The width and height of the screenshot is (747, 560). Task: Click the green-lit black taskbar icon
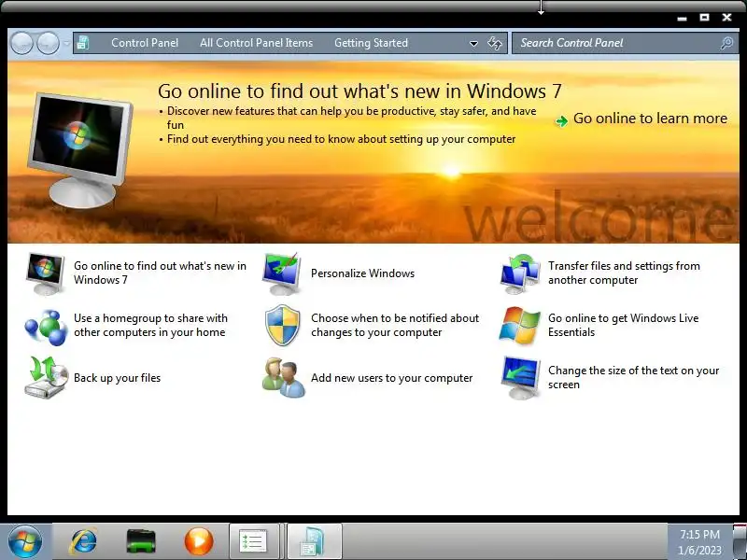click(141, 541)
